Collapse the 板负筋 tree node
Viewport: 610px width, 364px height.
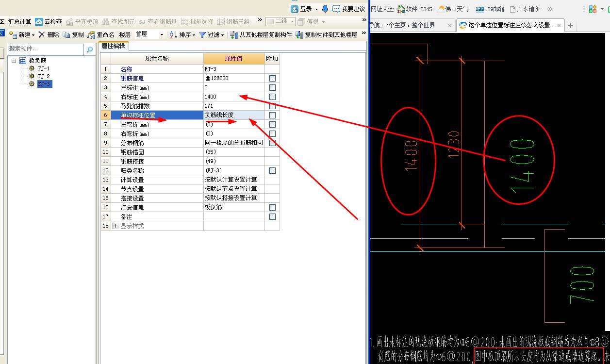[14, 61]
